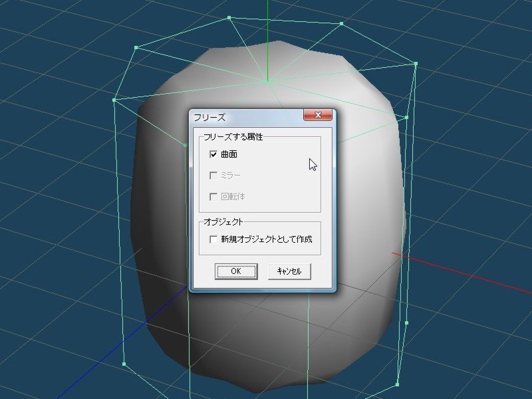This screenshot has height=399, width=532.
Task: Click the キャンセル button
Action: point(289,271)
